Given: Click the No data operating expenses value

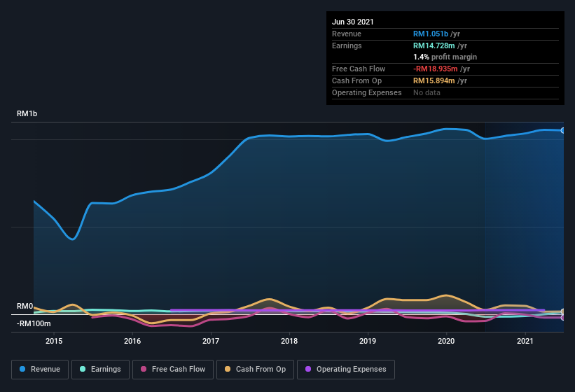Looking at the screenshot, I should (427, 92).
